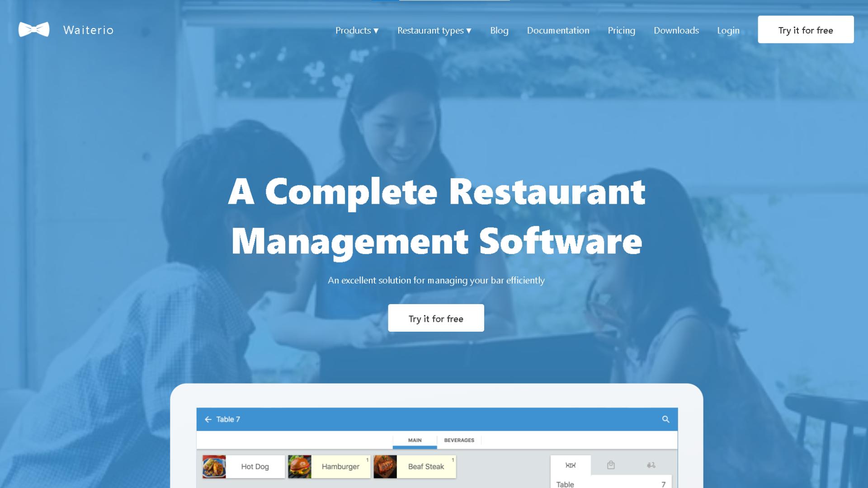Click the Try it for free hero button
Viewport: 868px width, 488px height.
point(436,318)
